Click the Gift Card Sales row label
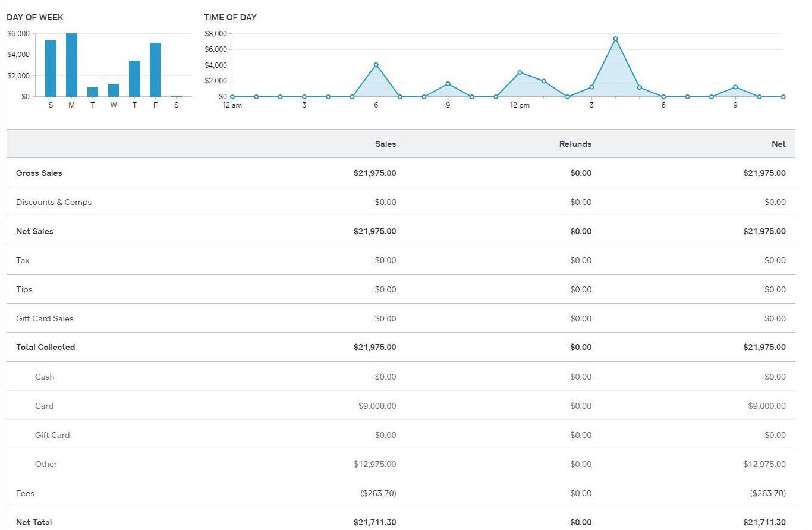 tap(45, 318)
